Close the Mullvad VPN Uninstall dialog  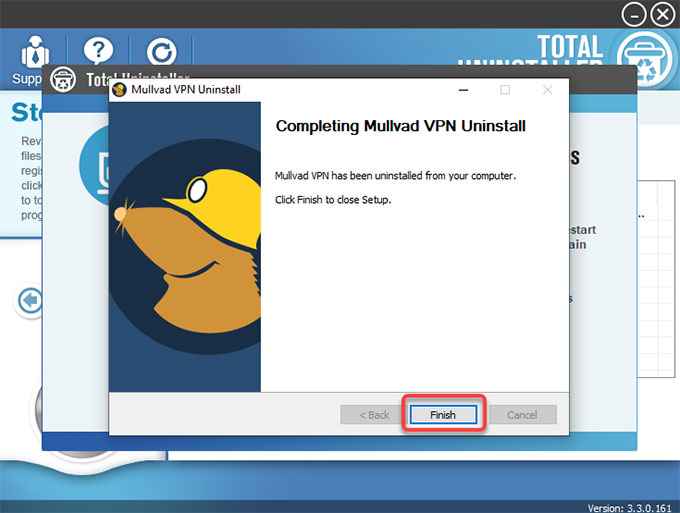pyautogui.click(x=547, y=90)
